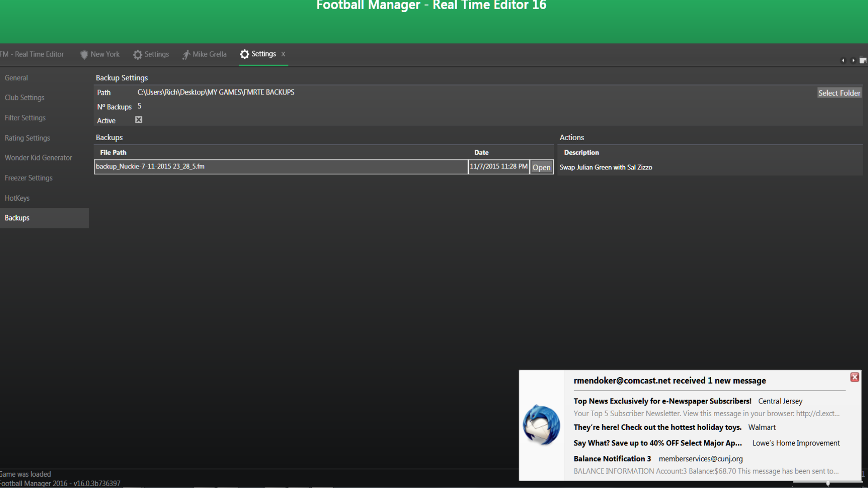This screenshot has width=868, height=488.
Task: Click the rmendoker@comcast.net notification title
Action: pos(670,380)
